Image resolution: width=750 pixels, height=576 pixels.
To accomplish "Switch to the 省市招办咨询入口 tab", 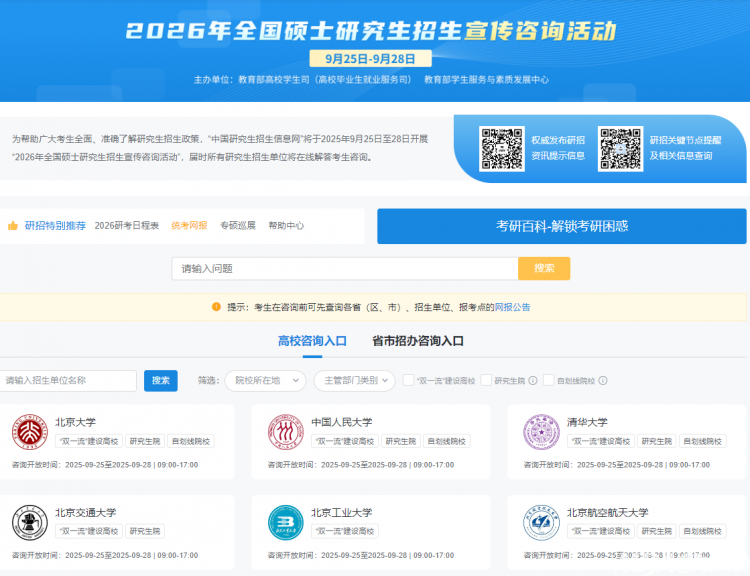I will 418,341.
